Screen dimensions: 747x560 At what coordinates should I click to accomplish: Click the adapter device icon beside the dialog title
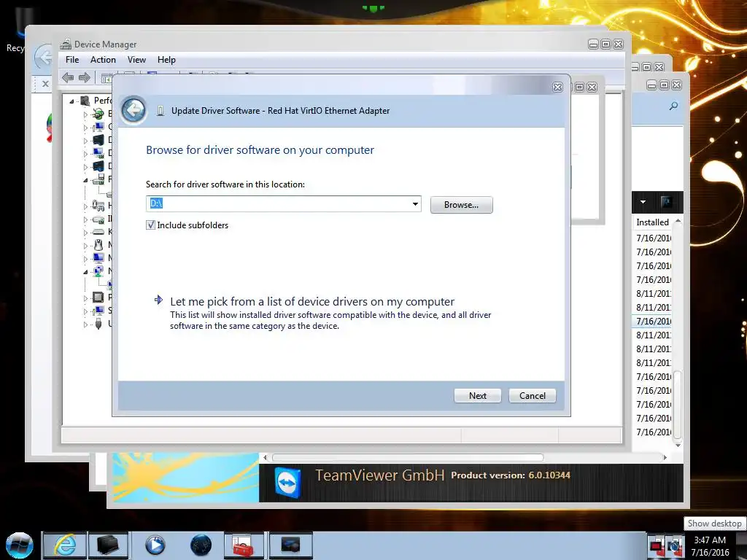tap(160, 111)
